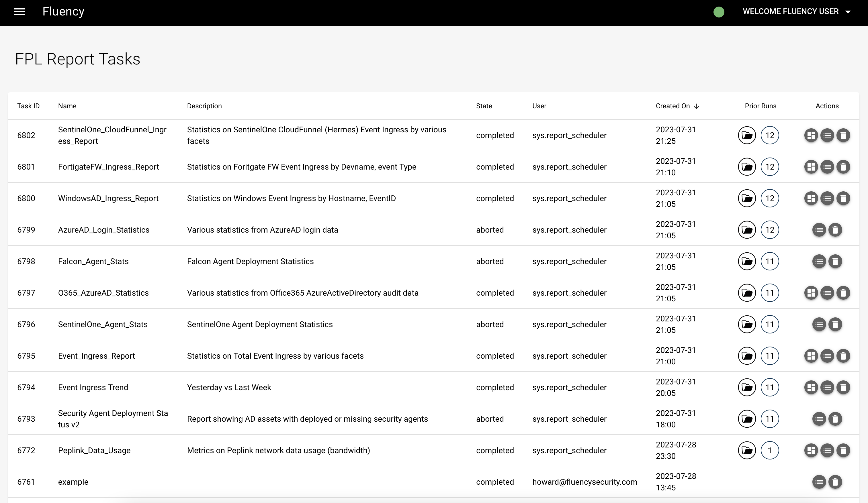Screen dimensions: 868x503
Task: Open prior runs folder for Event Ingress Trend
Action: pyautogui.click(x=747, y=387)
